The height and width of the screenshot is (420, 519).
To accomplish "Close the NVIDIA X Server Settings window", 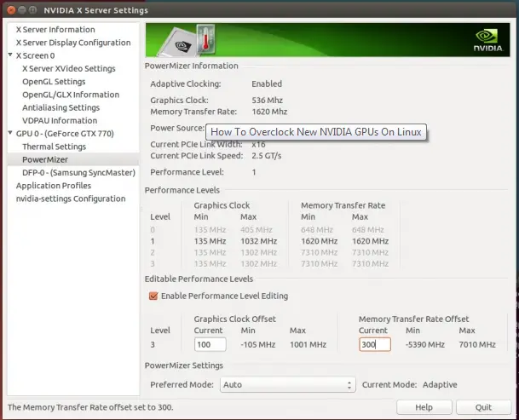I will point(11,10).
